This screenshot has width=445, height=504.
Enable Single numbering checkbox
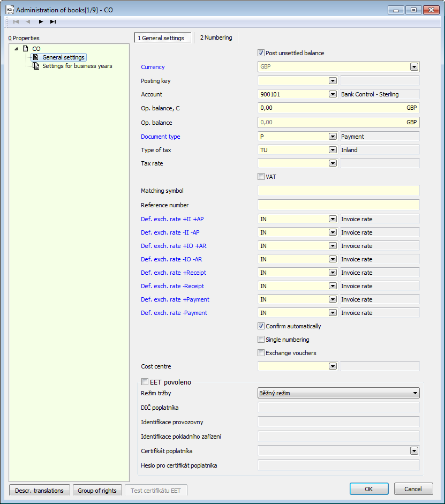261,340
